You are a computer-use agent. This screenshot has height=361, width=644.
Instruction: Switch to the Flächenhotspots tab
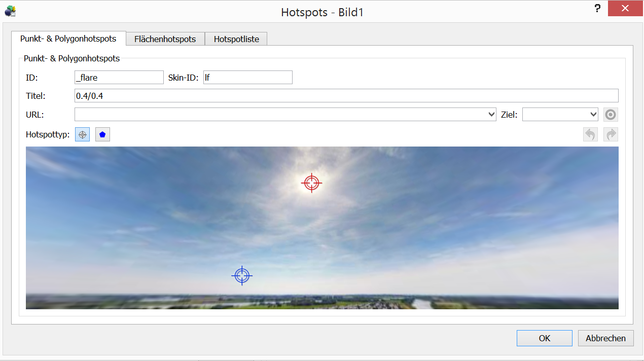pyautogui.click(x=165, y=39)
